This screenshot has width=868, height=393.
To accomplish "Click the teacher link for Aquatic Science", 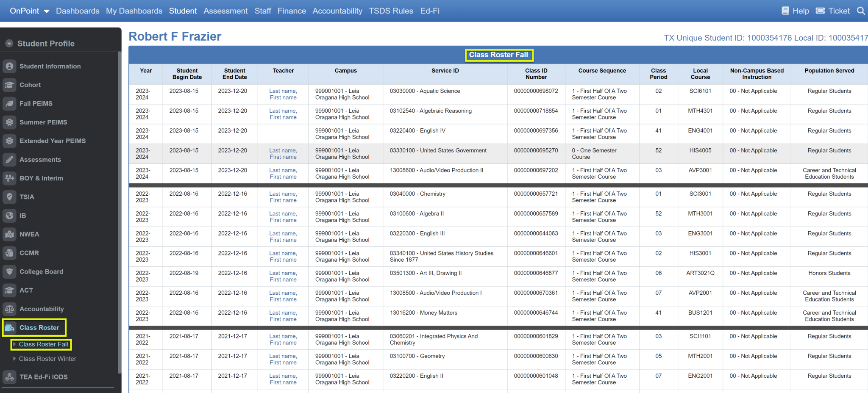I will 283,94.
